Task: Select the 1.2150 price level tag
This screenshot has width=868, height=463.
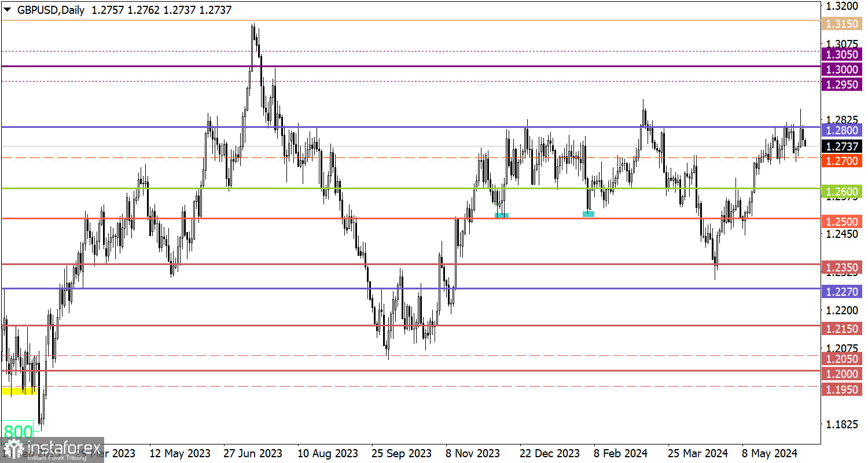Action: click(x=842, y=328)
